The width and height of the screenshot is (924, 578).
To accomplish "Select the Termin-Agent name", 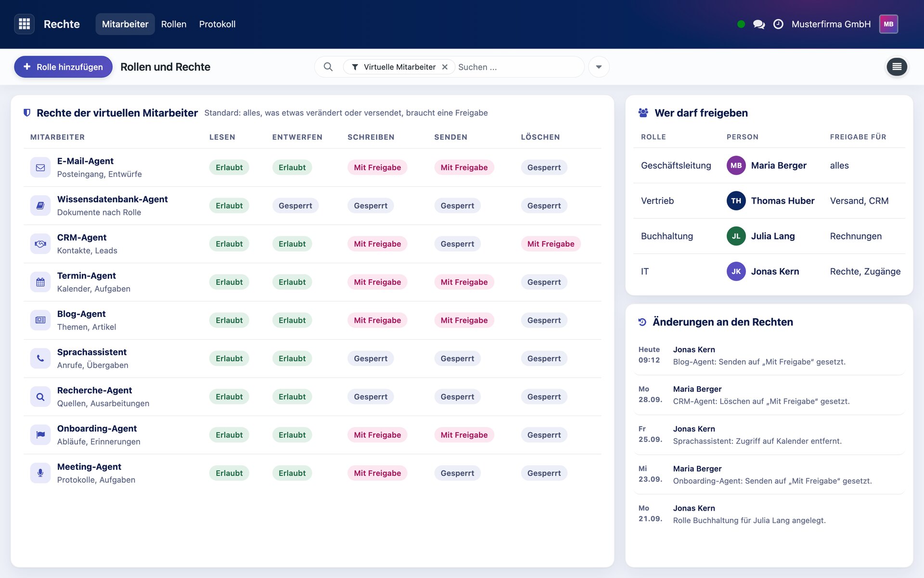I will tap(87, 276).
